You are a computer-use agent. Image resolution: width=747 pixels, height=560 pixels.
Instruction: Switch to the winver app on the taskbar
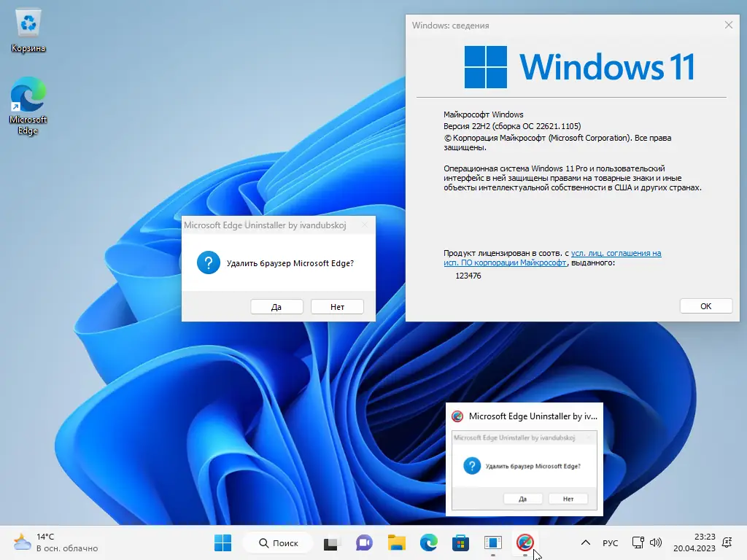click(493, 542)
